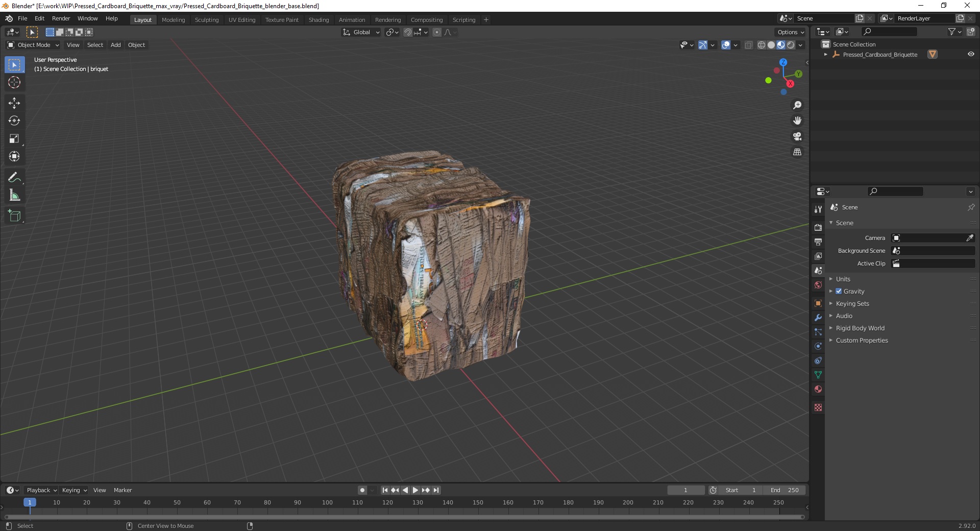Image resolution: width=980 pixels, height=531 pixels.
Task: Open the Marker menu in timeline
Action: point(122,490)
